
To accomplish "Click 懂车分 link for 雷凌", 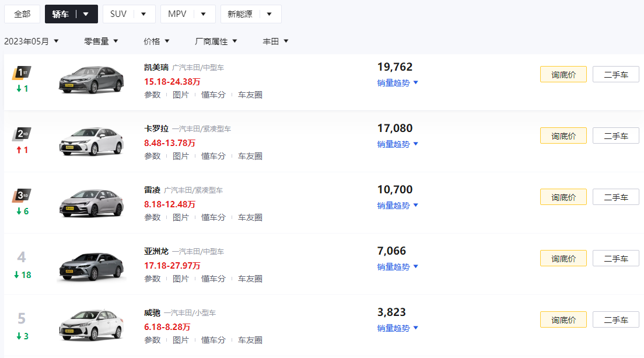I will coord(213,217).
